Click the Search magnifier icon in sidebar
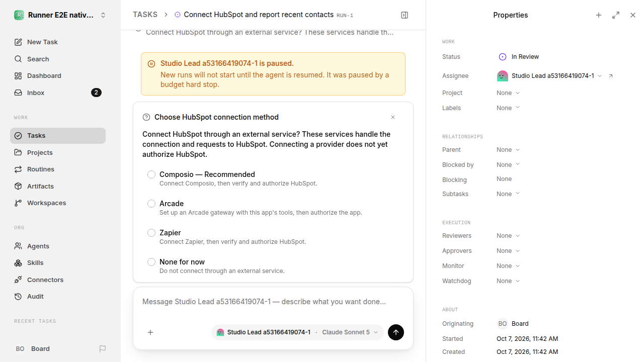The image size is (644, 362). click(18, 59)
